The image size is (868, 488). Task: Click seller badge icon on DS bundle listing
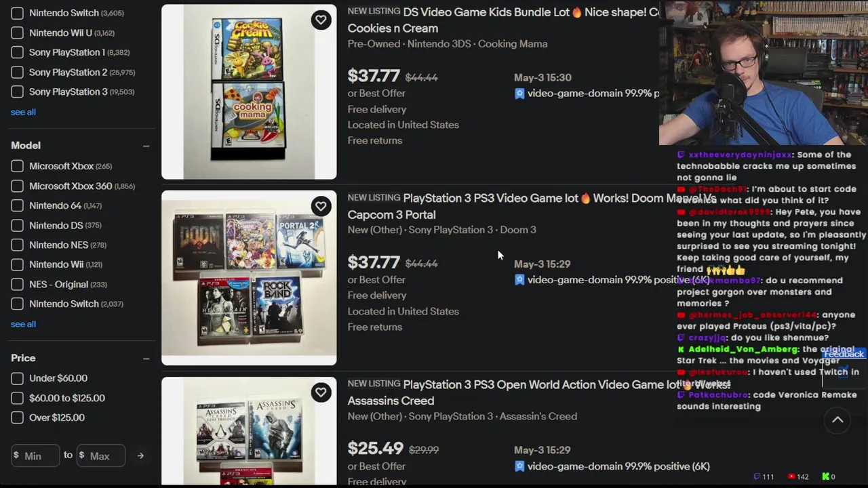tap(519, 94)
